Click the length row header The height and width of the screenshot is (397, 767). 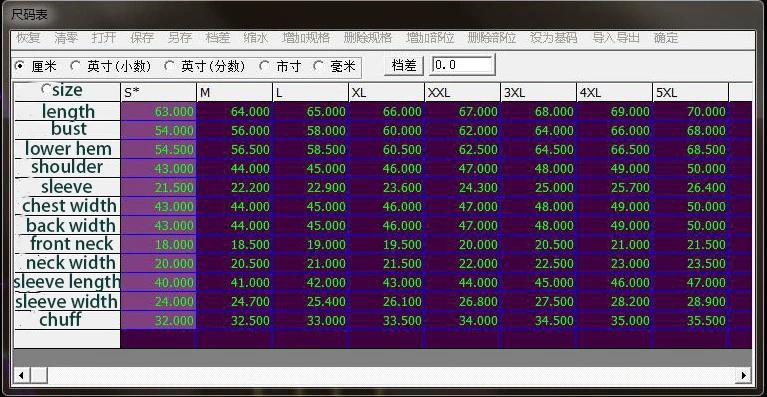68,111
